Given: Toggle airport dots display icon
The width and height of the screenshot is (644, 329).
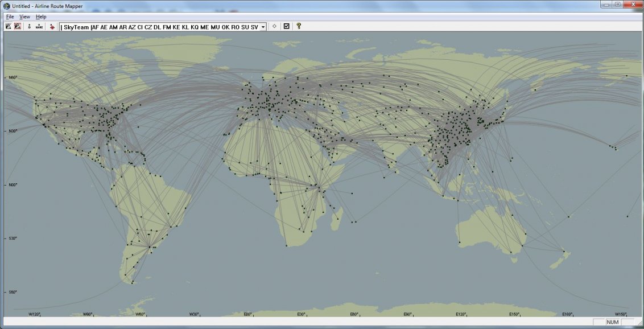Looking at the screenshot, I should pos(29,26).
